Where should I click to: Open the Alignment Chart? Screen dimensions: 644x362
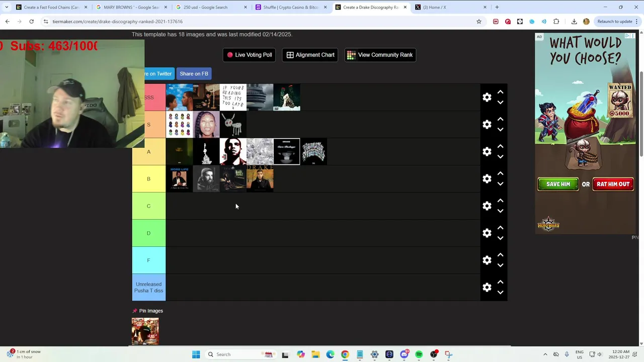[310, 55]
